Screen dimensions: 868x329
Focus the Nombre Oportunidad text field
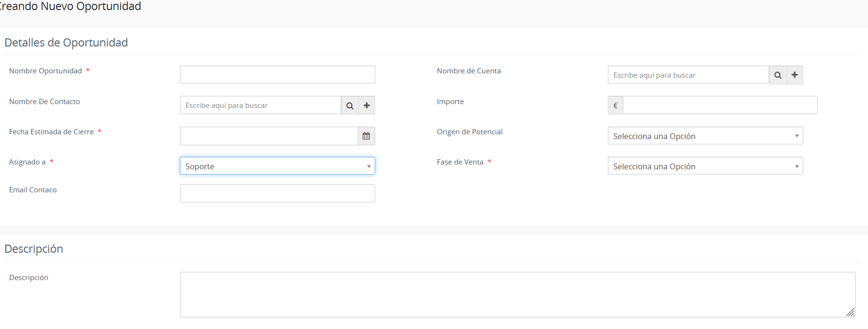pos(277,75)
